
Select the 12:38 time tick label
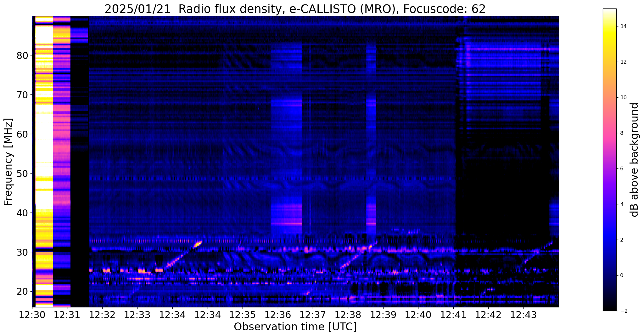click(348, 315)
